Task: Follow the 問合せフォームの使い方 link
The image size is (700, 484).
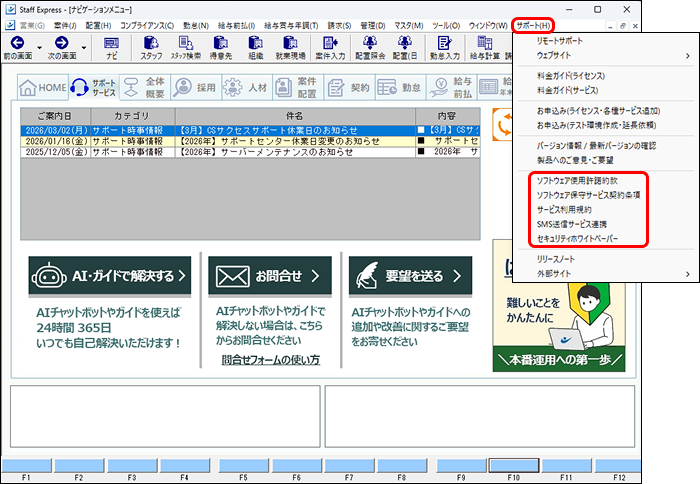Action: 271,359
